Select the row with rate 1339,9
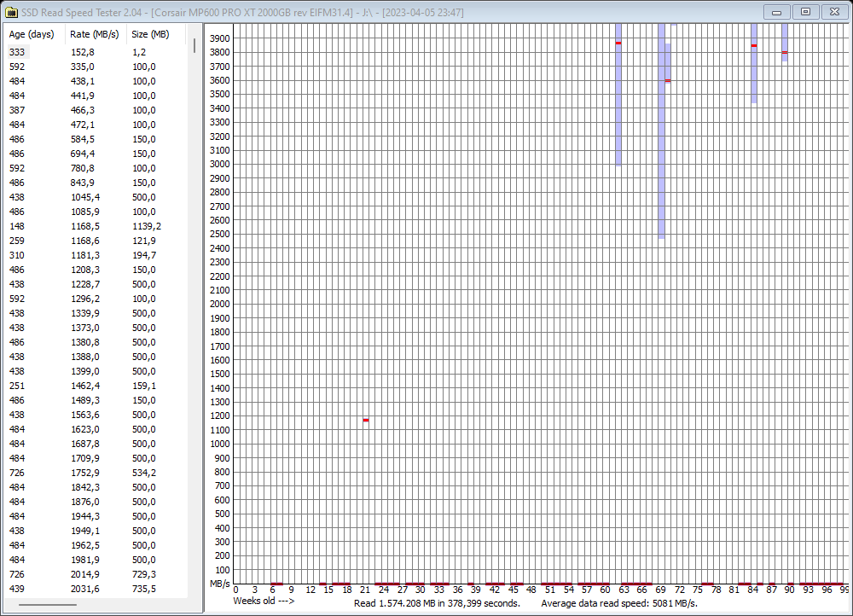This screenshot has width=853, height=616. 96,313
